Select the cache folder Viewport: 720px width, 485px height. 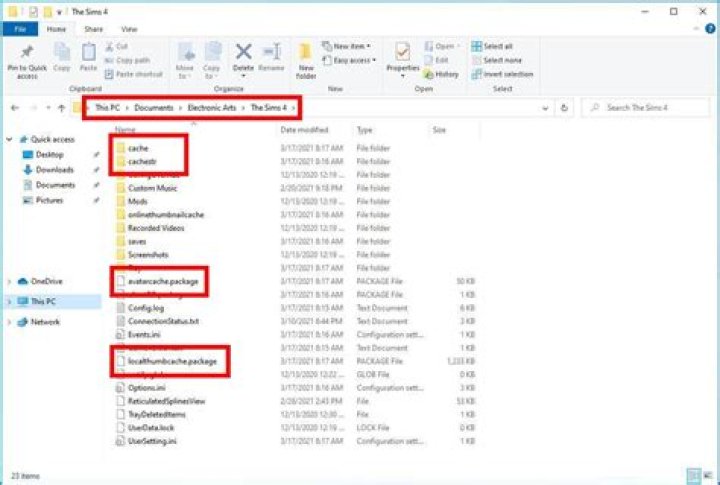click(138, 148)
